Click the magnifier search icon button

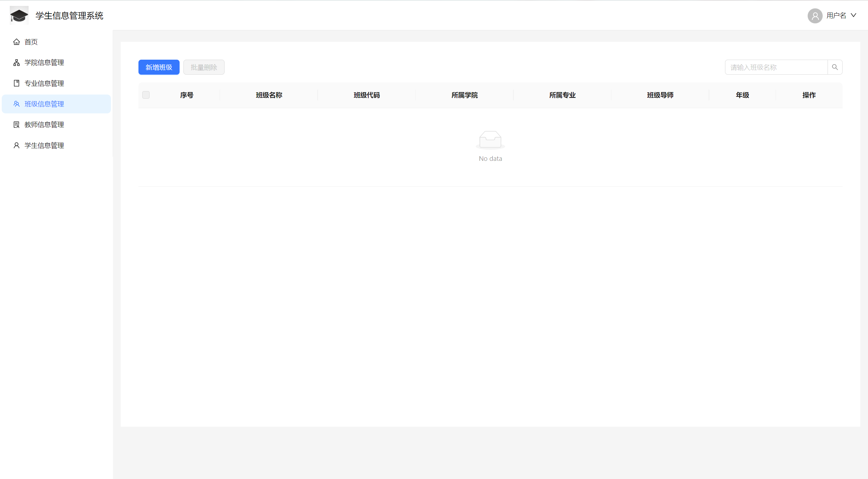click(x=835, y=67)
